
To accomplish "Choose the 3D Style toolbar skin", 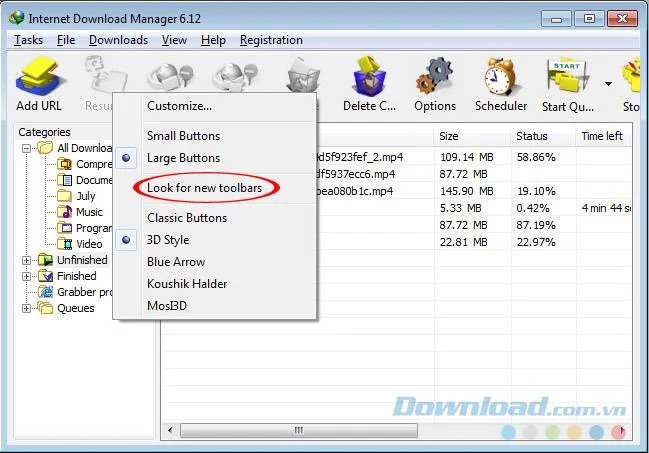I will coord(168,240).
